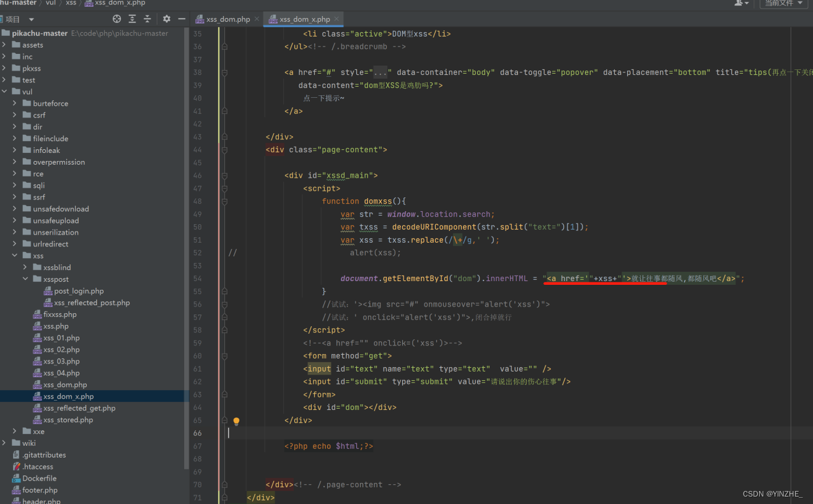
Task: Expand the assets folder chevron
Action: 4,45
